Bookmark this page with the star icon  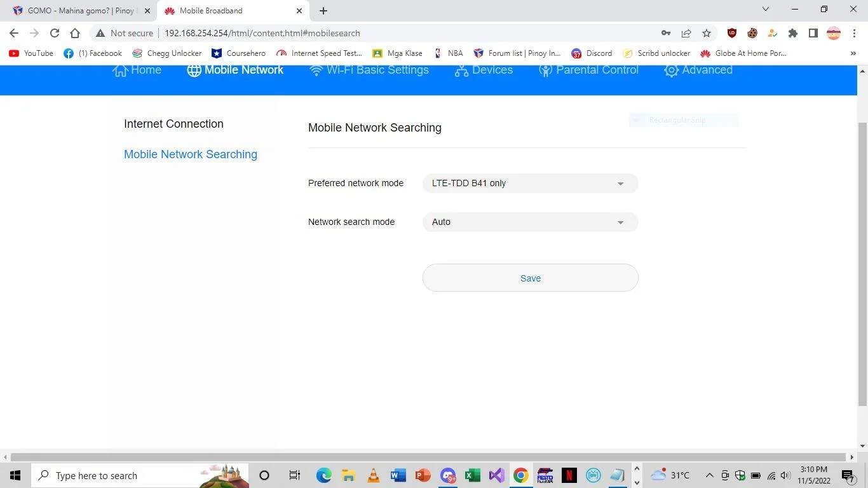[707, 33]
